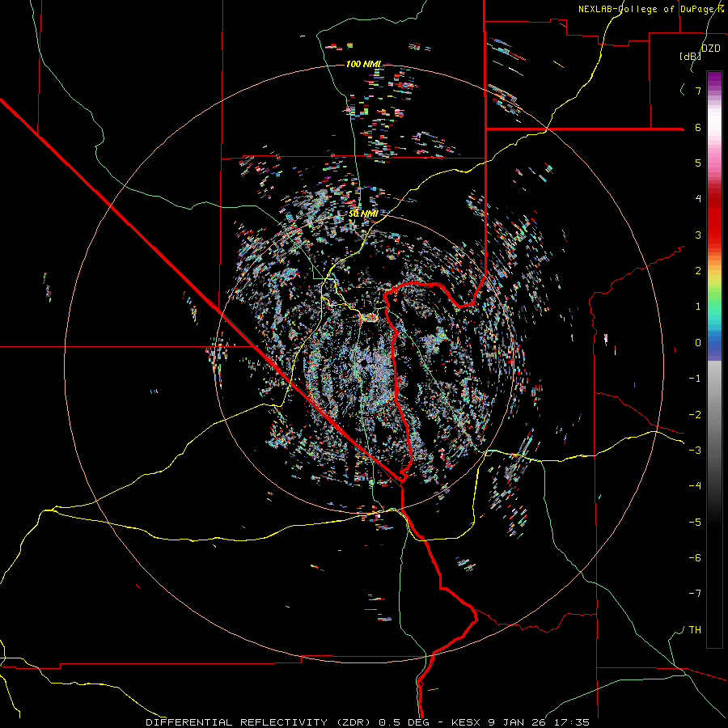728x728 pixels.
Task: Click the "-4" scale label
Action: (695, 486)
